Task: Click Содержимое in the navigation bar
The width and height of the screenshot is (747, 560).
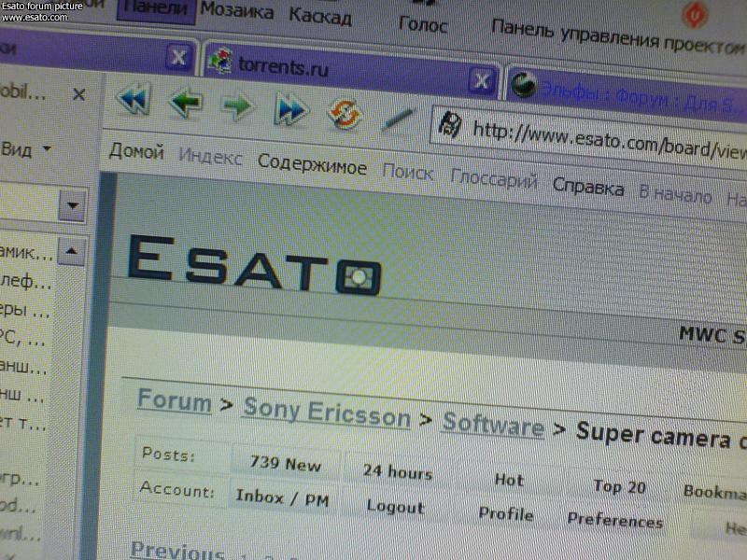Action: click(312, 164)
